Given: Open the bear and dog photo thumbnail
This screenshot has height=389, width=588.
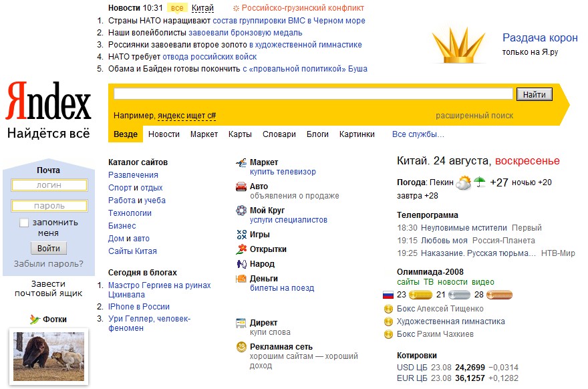Looking at the screenshot, I should (x=49, y=356).
